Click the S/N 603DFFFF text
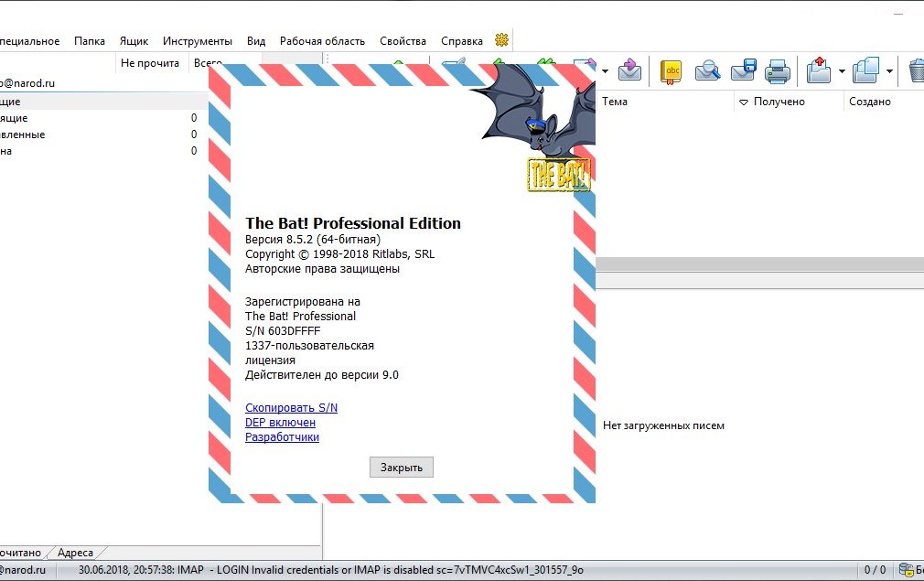924x581 pixels. pos(283,330)
